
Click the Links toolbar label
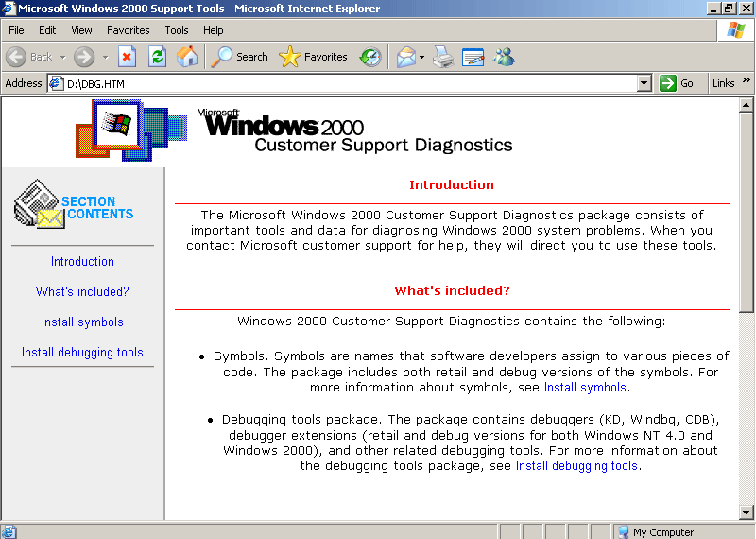click(723, 83)
